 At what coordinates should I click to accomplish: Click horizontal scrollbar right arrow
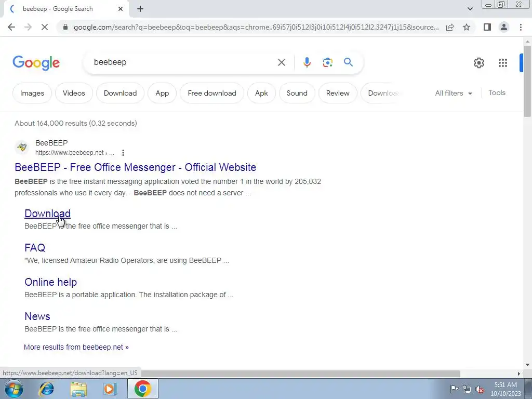click(518, 374)
